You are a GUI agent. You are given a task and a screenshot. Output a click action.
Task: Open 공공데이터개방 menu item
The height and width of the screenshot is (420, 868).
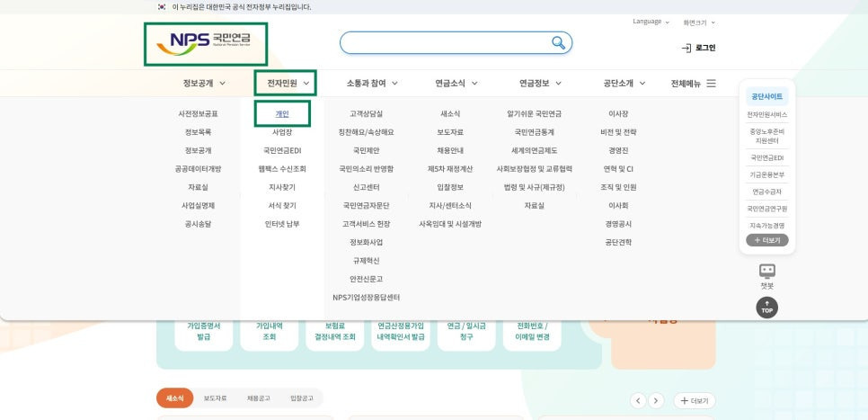[x=199, y=169]
